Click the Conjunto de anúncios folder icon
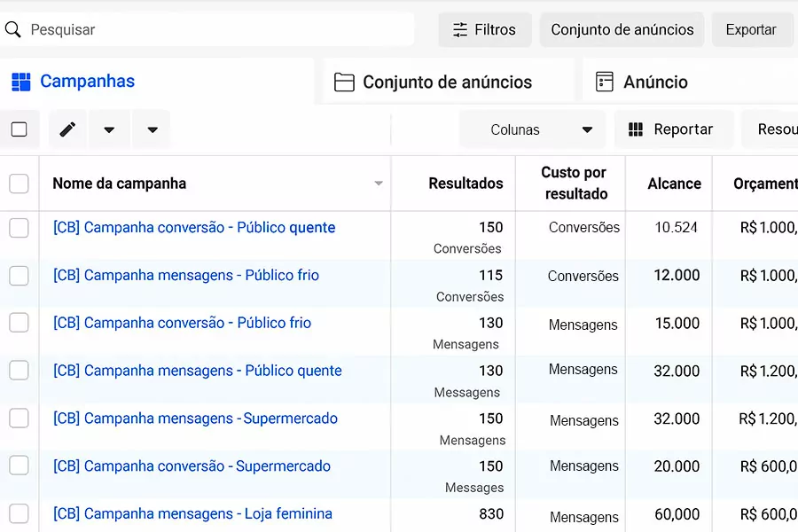Viewport: 798px width, 532px height. coord(344,82)
